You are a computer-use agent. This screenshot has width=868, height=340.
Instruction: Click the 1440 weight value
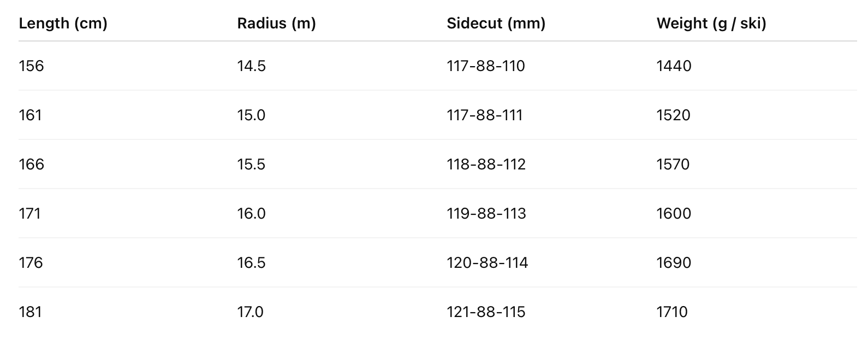(x=674, y=66)
